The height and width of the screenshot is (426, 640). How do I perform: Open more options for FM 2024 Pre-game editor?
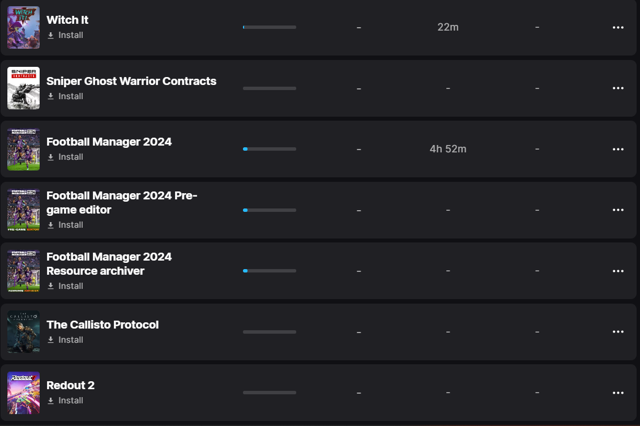[x=618, y=210]
